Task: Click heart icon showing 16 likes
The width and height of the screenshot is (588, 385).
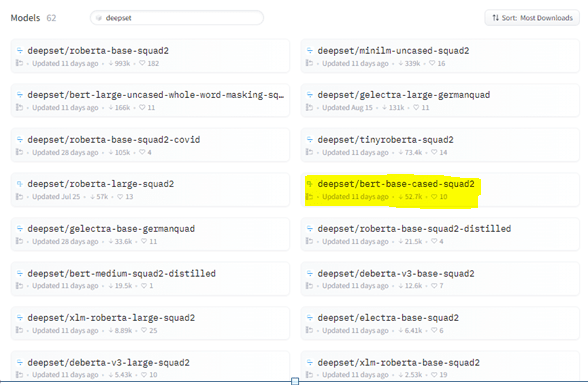Action: [x=432, y=63]
